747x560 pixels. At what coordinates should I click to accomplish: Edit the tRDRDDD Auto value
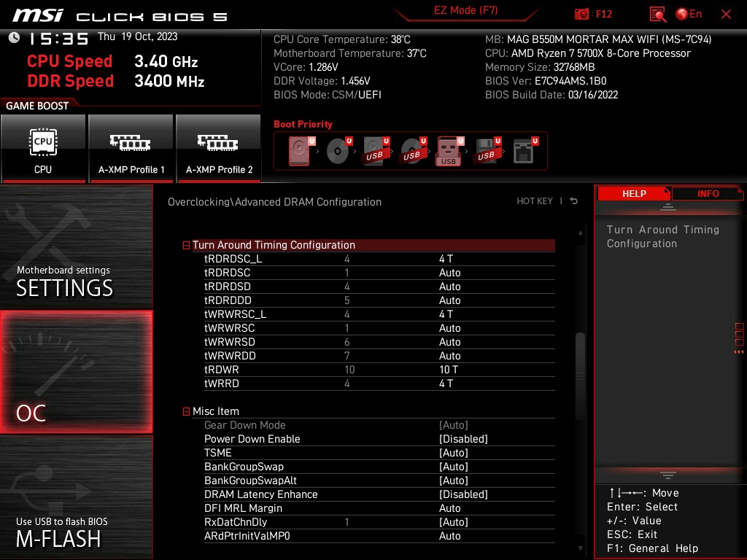pyautogui.click(x=449, y=300)
